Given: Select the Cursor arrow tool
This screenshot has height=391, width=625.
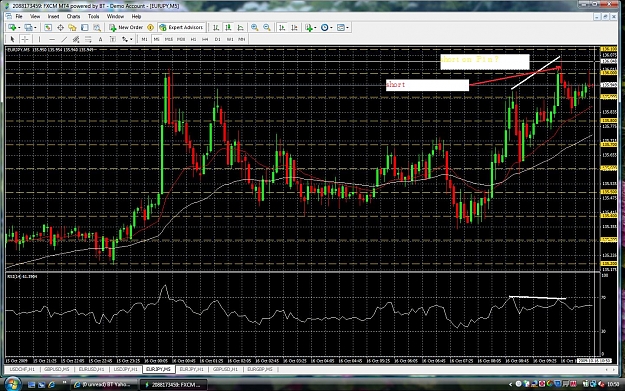Looking at the screenshot, I should click(x=12, y=39).
